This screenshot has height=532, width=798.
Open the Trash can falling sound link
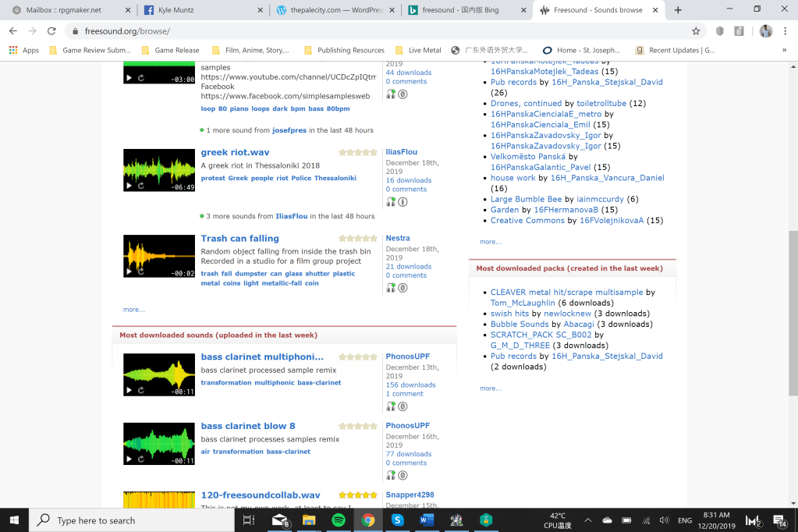pos(239,238)
